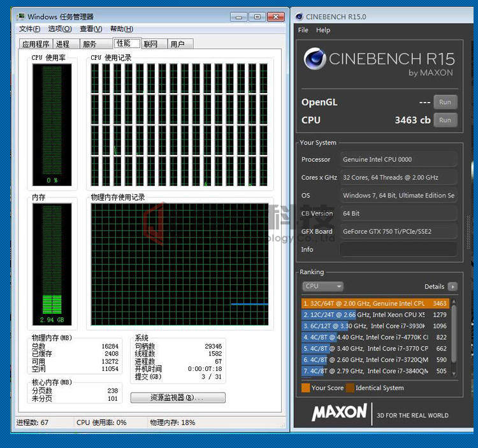Click the 3463 cb CPU score value
The height and width of the screenshot is (448, 478).
pyautogui.click(x=412, y=120)
